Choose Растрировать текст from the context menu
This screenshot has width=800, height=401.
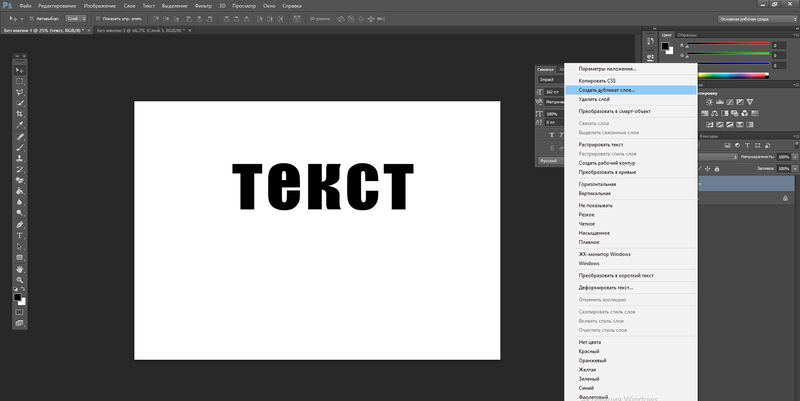click(601, 144)
